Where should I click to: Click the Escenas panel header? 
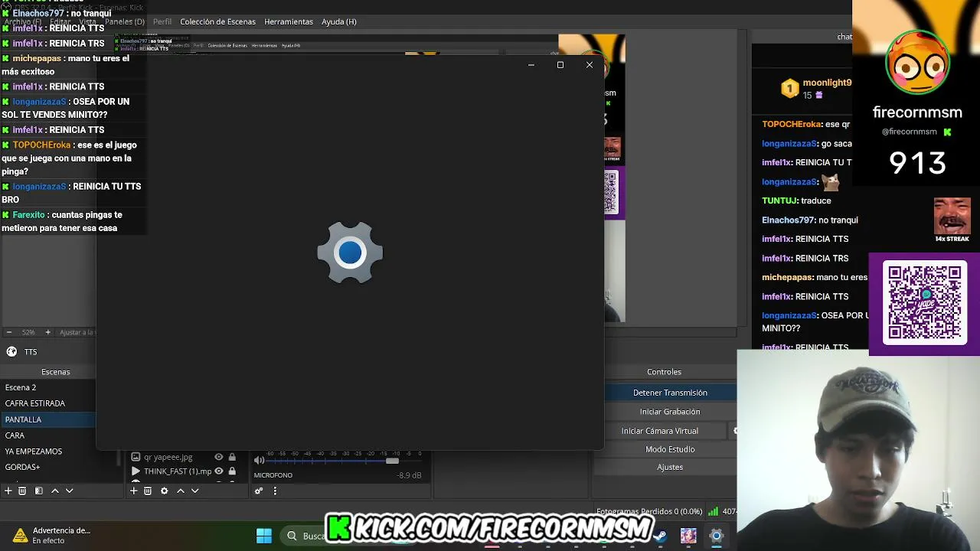click(55, 372)
